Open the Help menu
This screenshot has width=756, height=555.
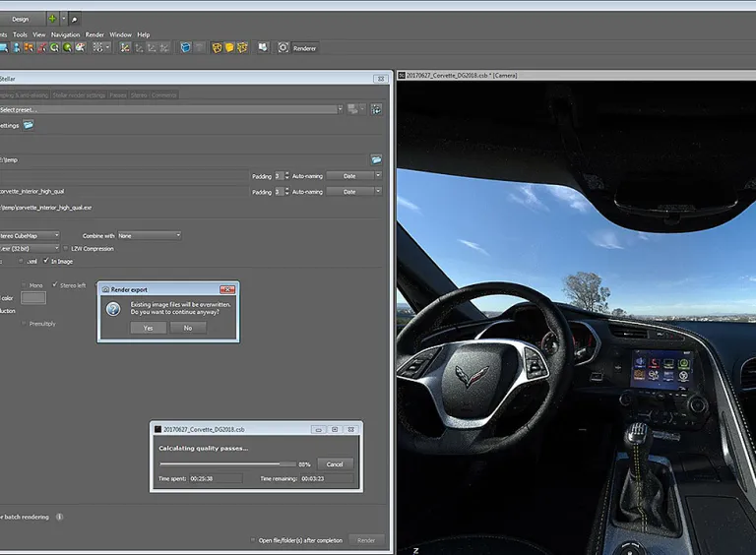[143, 34]
